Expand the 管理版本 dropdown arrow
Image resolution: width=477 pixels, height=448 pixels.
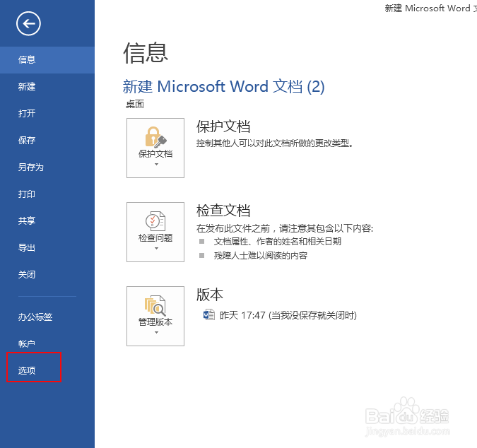point(156,332)
